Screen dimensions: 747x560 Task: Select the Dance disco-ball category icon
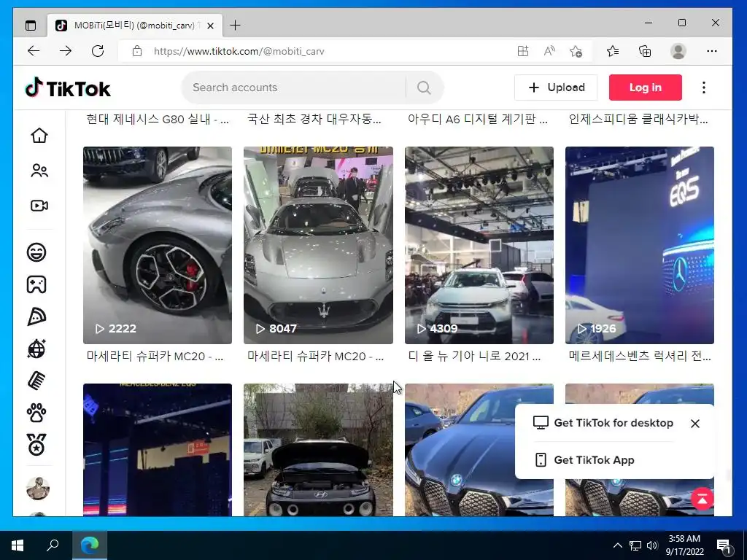coord(36,349)
